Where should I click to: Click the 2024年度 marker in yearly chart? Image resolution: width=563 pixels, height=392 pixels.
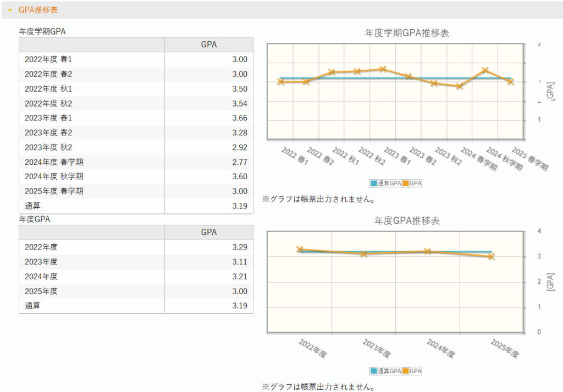(x=427, y=251)
